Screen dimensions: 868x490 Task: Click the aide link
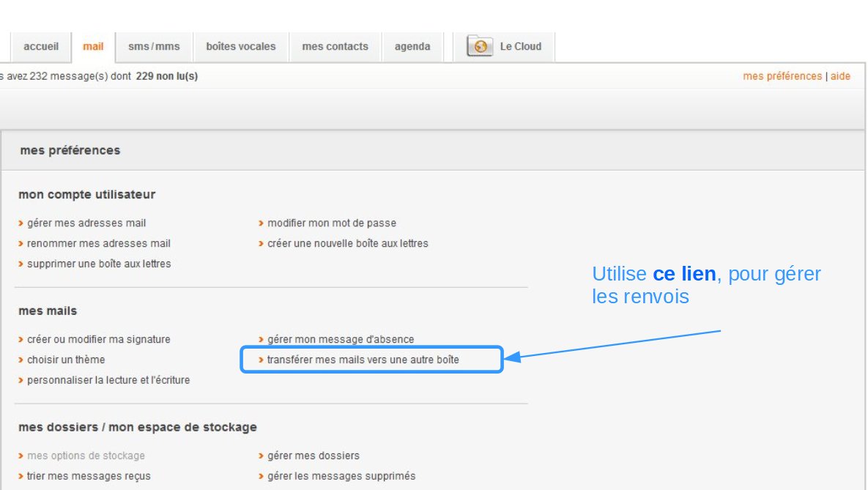(x=840, y=76)
